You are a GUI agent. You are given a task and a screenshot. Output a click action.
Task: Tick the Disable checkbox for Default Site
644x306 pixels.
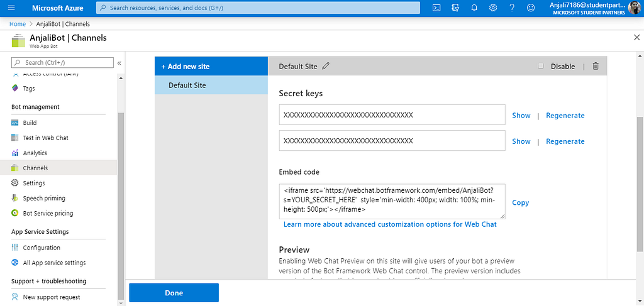pyautogui.click(x=541, y=66)
